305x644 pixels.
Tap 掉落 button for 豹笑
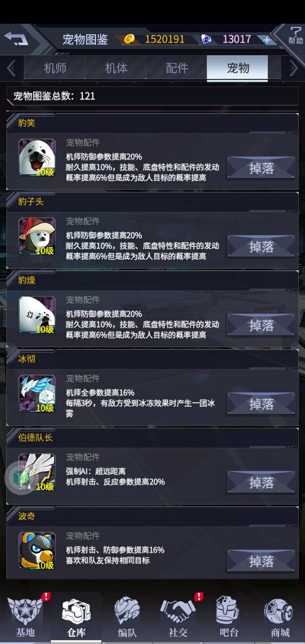point(261,168)
